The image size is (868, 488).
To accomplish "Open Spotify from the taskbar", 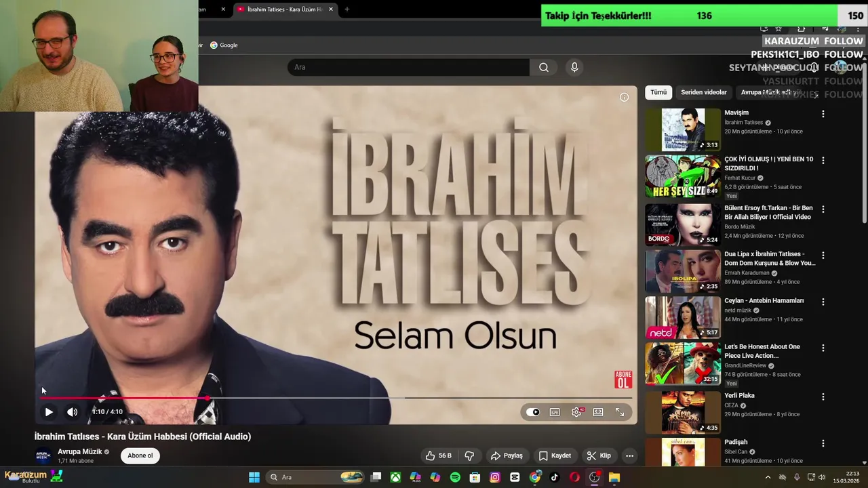I will [455, 477].
